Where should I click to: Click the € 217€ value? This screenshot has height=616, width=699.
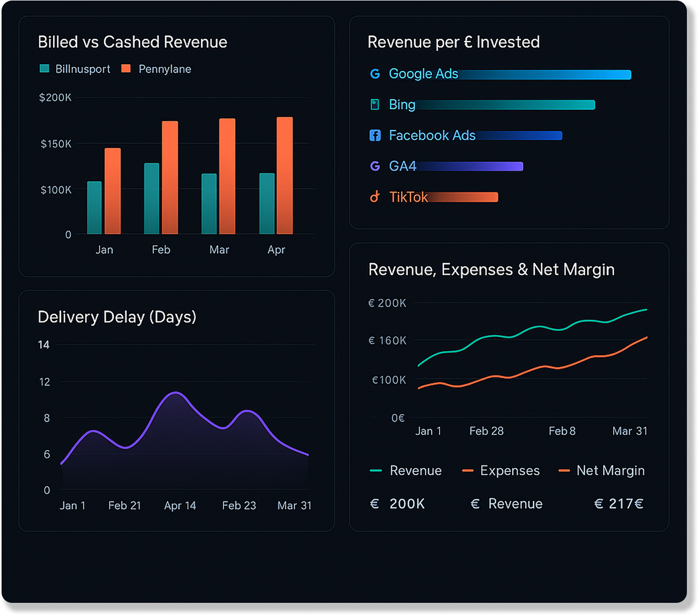(619, 504)
